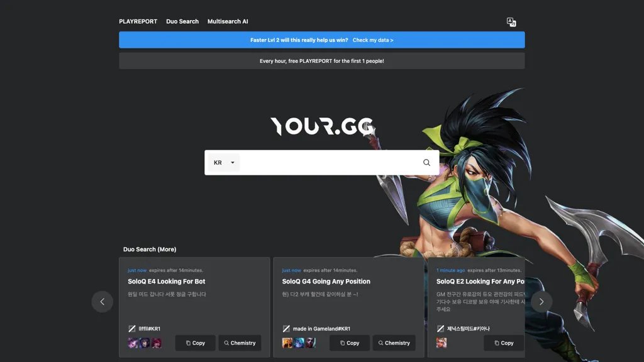The height and width of the screenshot is (362, 644).
Task: Check Chemistry with made in Gameland#KR1
Action: [394, 343]
